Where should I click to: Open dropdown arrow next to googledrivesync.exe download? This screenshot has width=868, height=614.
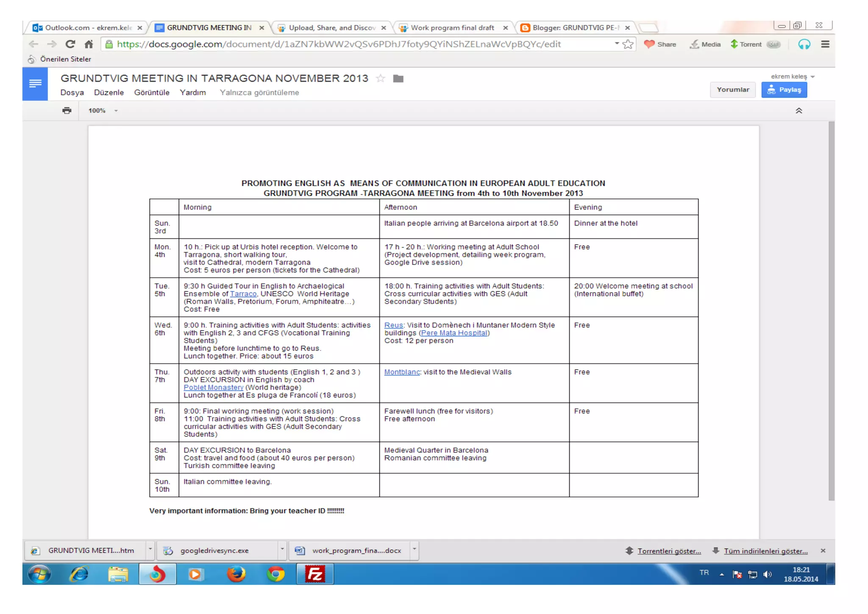pos(282,550)
